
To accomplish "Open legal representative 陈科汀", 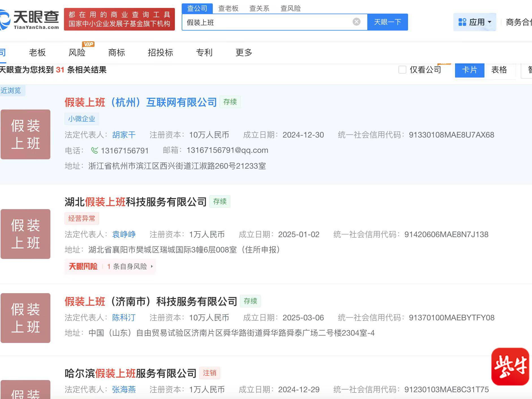I will pyautogui.click(x=124, y=318).
